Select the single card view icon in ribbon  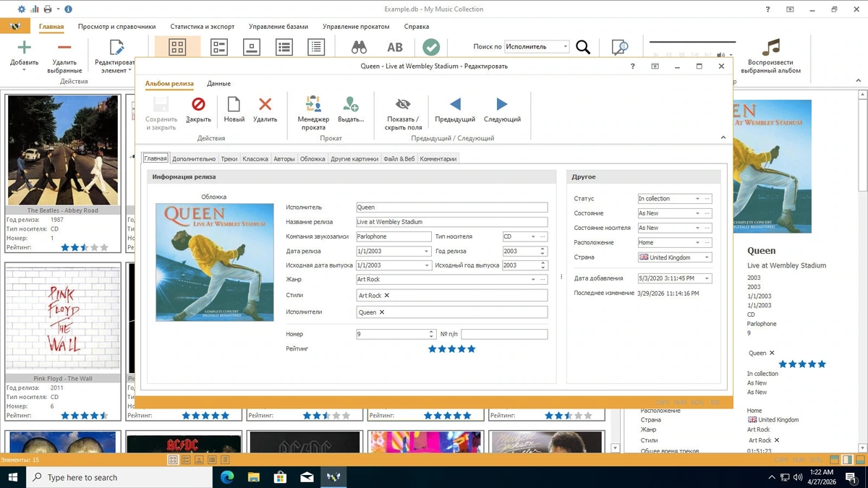(x=252, y=47)
